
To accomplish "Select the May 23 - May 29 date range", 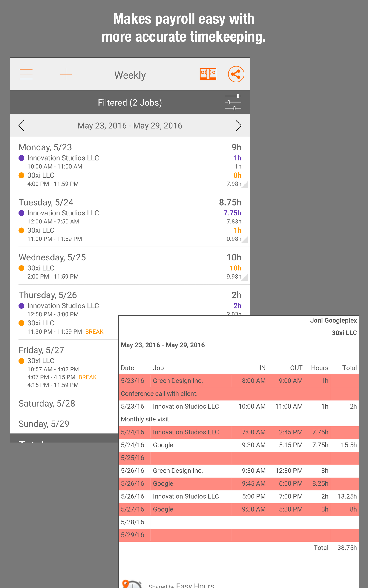I will pyautogui.click(x=130, y=126).
